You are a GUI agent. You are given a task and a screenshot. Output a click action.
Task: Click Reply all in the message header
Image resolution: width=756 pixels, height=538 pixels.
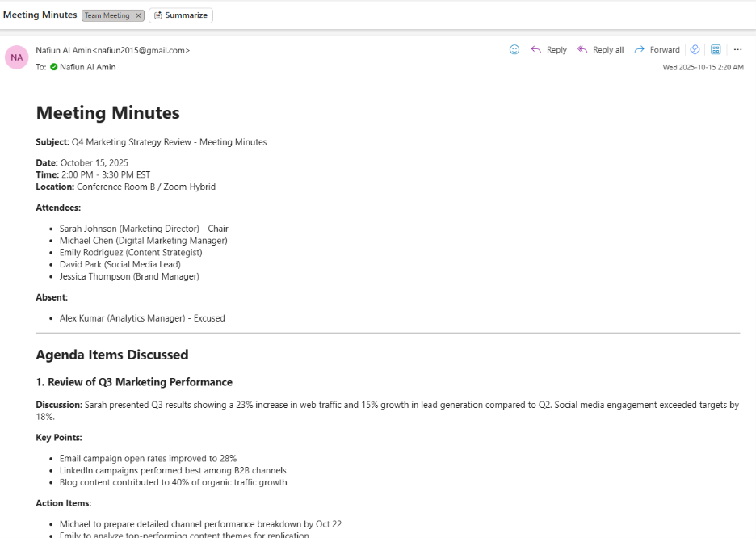coord(600,49)
